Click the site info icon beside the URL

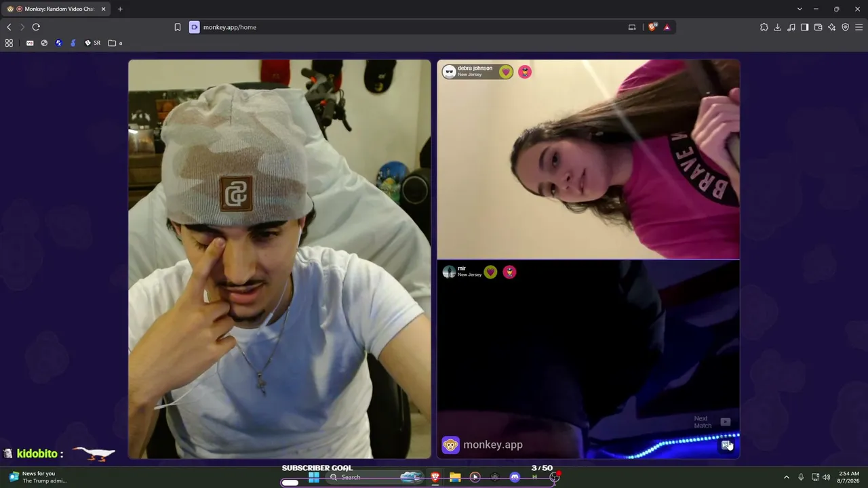coord(195,27)
